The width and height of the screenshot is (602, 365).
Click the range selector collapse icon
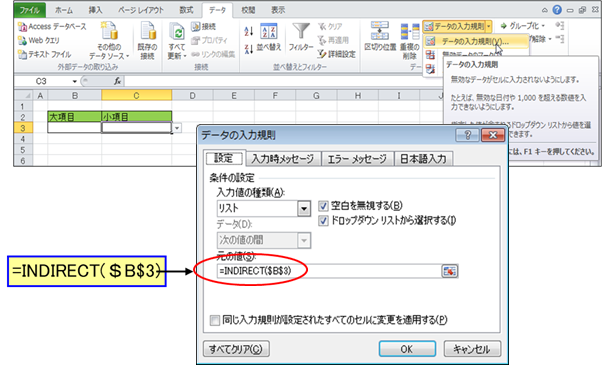pos(450,271)
